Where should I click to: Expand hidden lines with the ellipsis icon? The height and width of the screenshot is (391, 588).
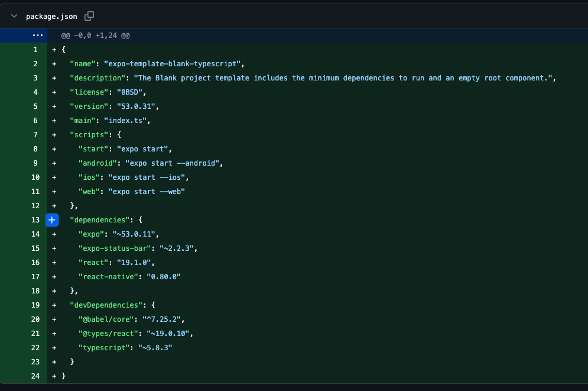(37, 35)
